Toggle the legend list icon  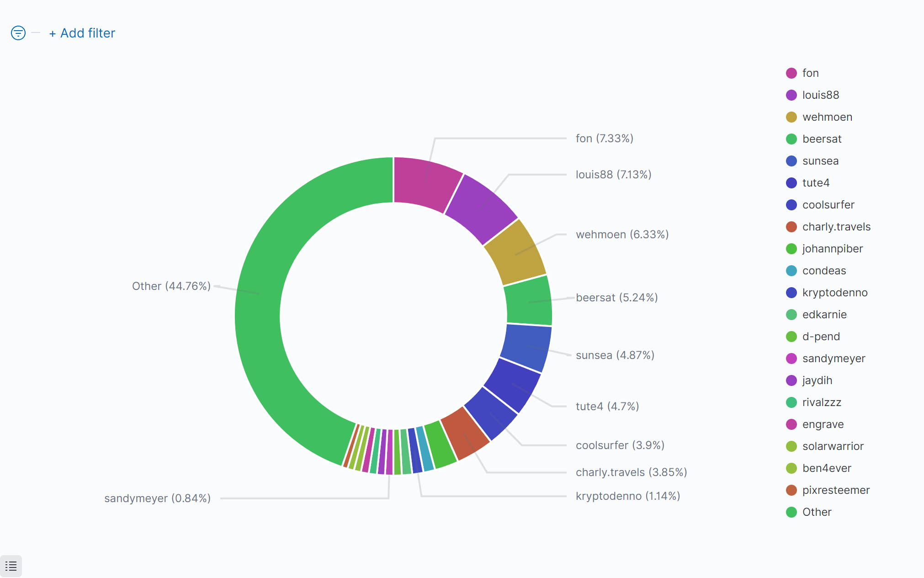tap(11, 566)
